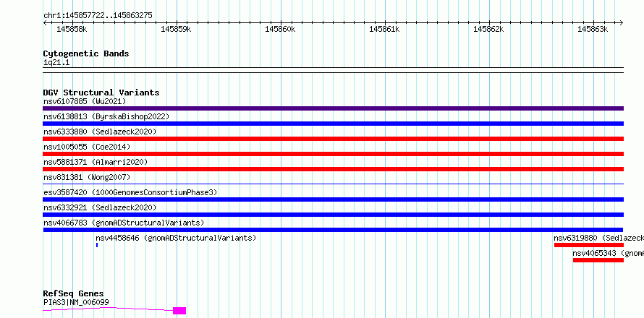Click the nsv6107885 (Wu2021) variant label
This screenshot has width=644, height=318.
[85, 101]
